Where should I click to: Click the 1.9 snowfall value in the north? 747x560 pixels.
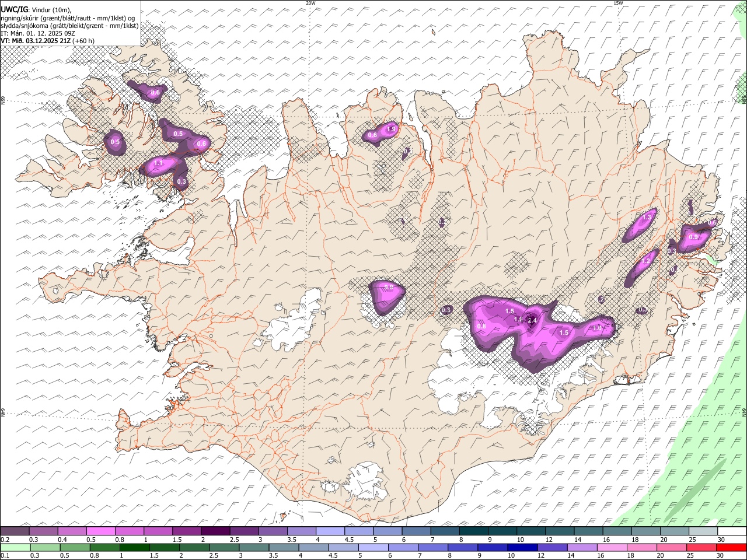391,129
